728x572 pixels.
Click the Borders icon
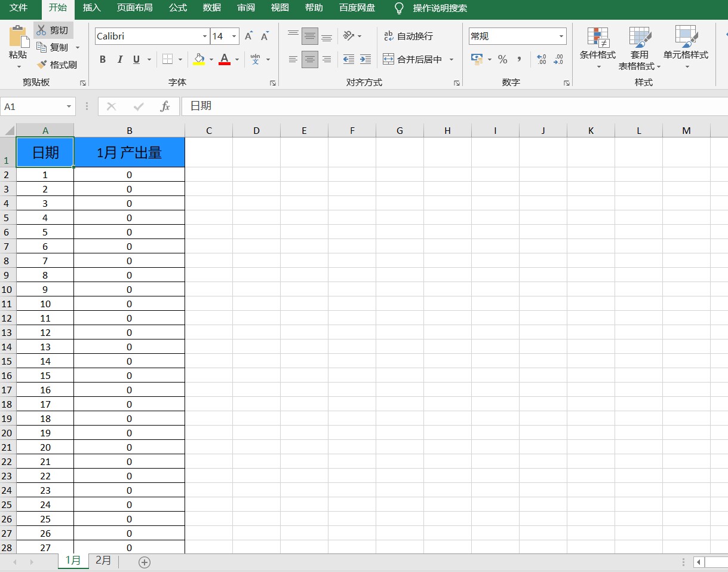(168, 59)
